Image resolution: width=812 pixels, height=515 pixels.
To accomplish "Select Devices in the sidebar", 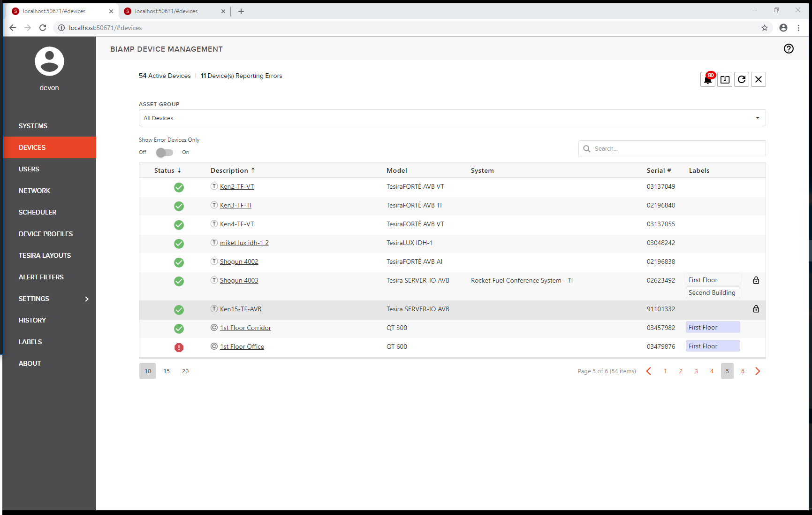I will click(x=49, y=147).
